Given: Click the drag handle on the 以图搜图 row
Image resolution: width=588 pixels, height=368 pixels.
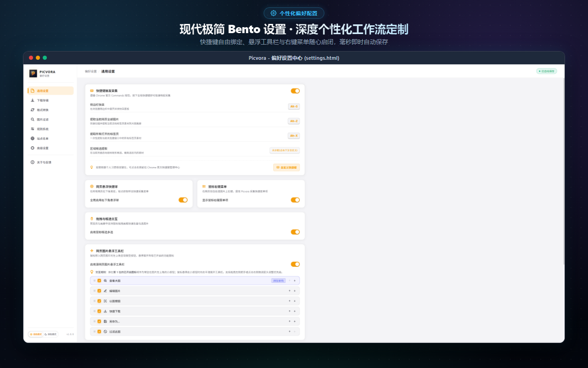Looking at the screenshot, I should click(x=95, y=301).
